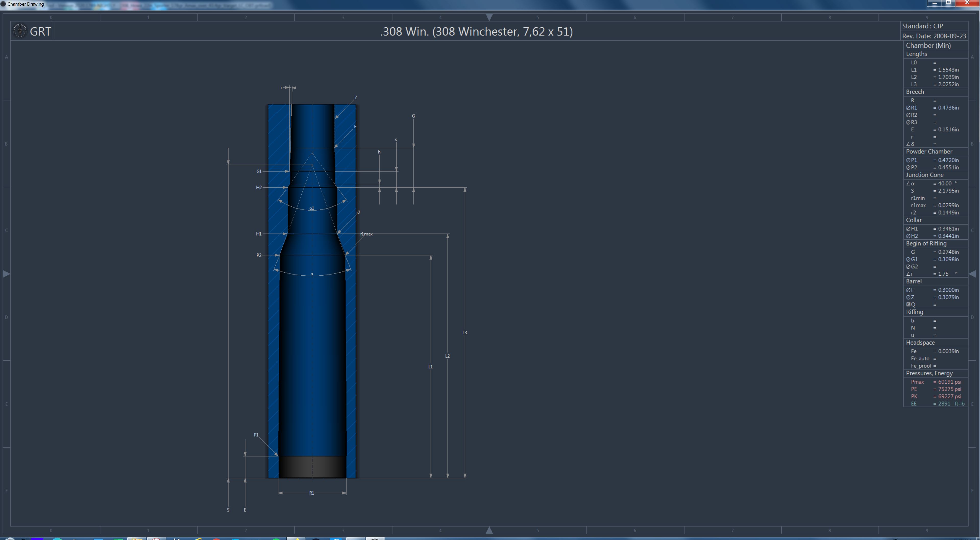
Task: Click the Chamber Drawing title bar icon
Action: [x=3, y=4]
